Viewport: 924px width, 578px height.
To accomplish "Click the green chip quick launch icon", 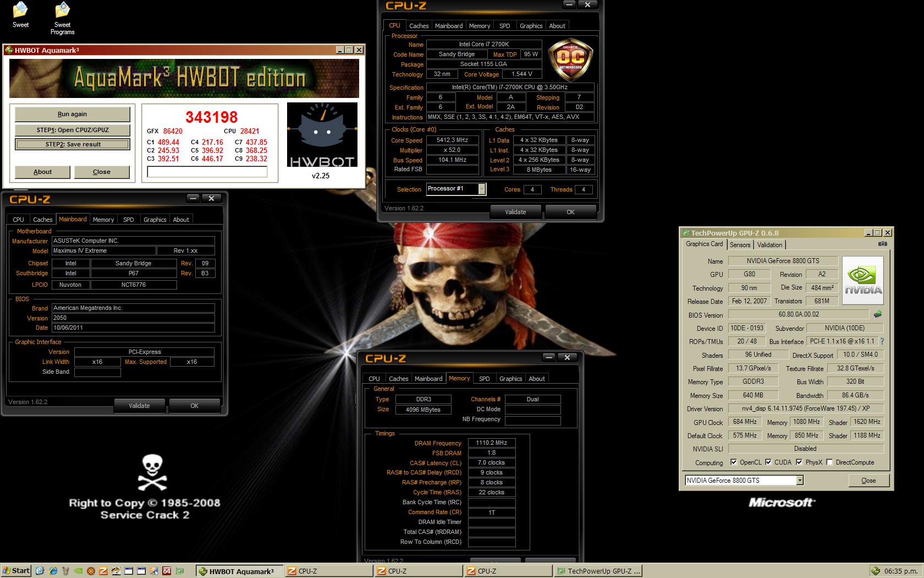I will tap(179, 571).
